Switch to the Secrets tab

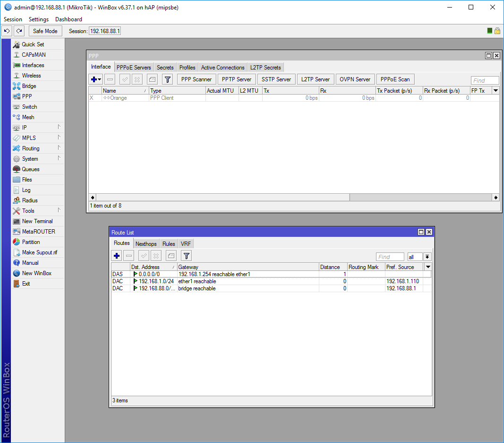coord(165,68)
